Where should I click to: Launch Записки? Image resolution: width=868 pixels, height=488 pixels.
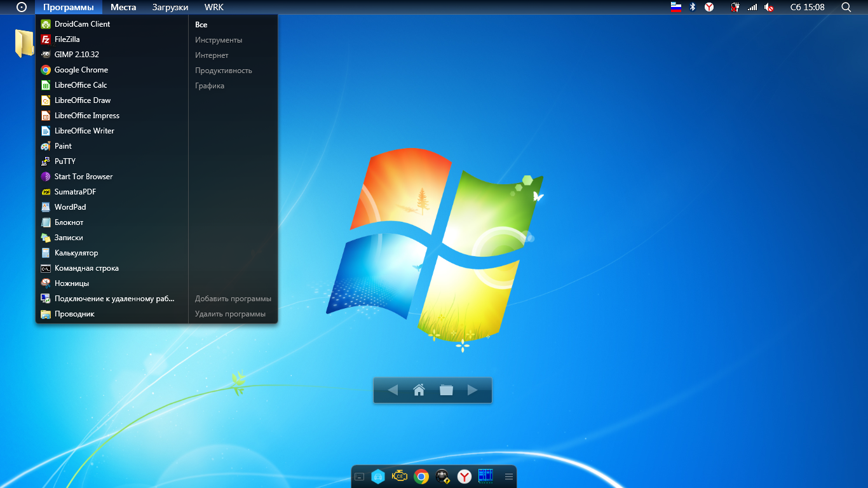112,238
